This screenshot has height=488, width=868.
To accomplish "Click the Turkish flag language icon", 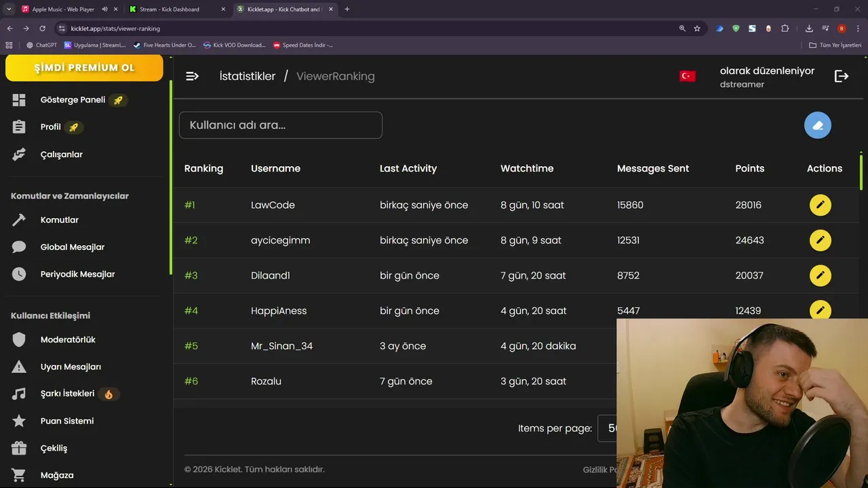I will click(688, 76).
